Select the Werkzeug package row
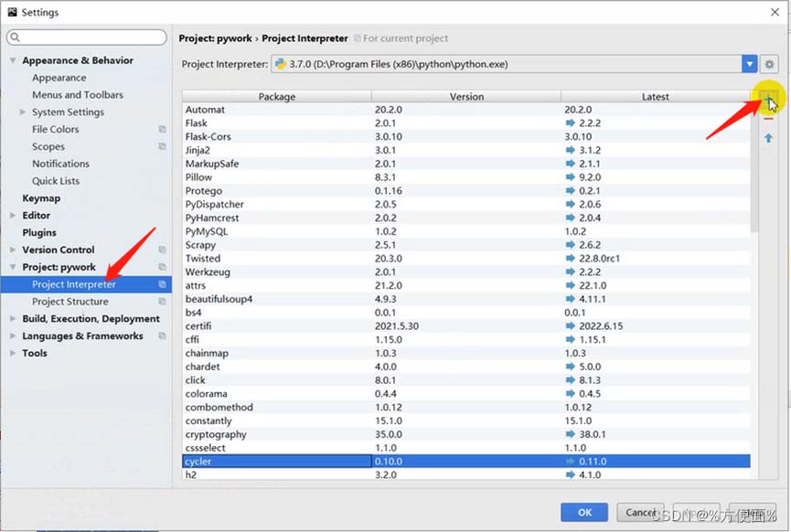This screenshot has height=532, width=791. [x=466, y=271]
